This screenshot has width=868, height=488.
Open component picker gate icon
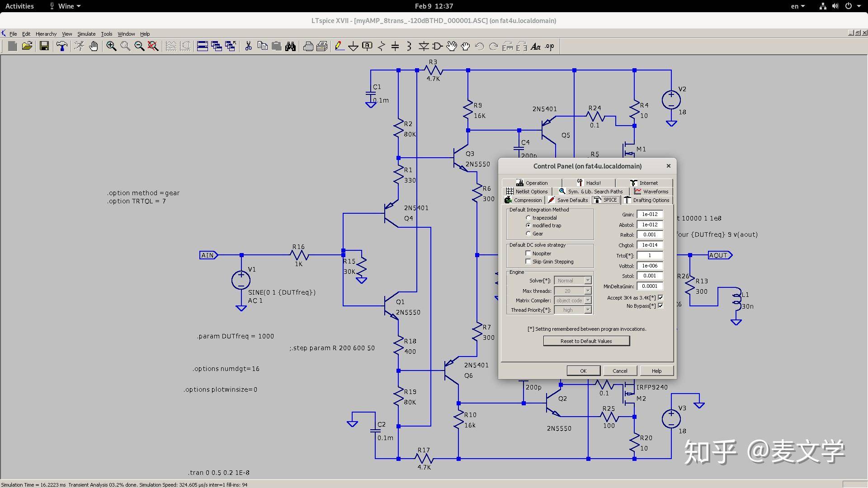tap(438, 46)
